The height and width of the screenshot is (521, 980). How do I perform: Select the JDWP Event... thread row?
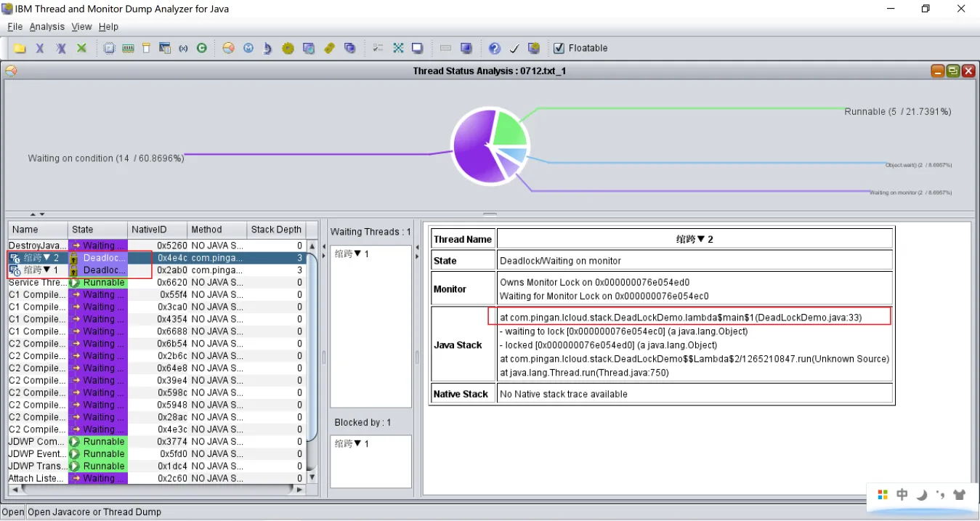pyautogui.click(x=156, y=454)
